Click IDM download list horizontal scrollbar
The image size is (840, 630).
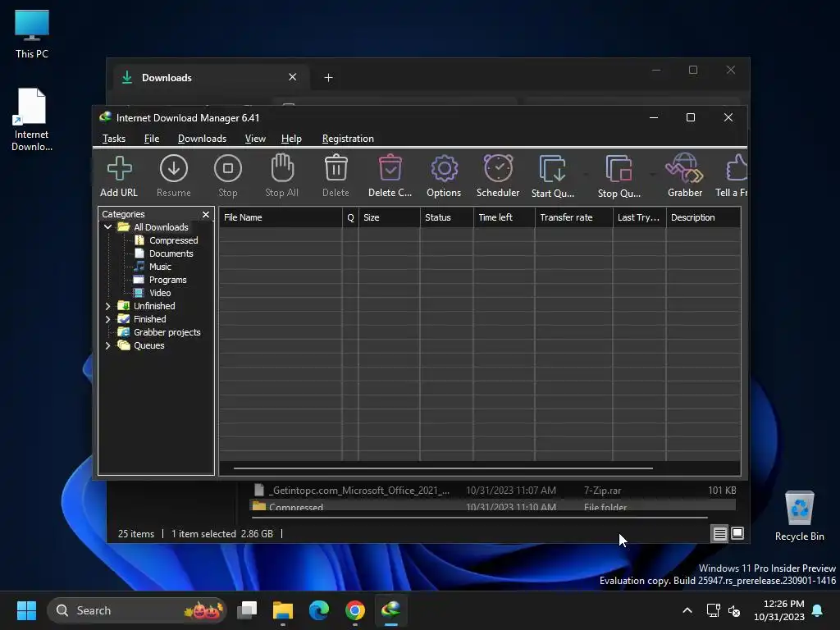(x=443, y=468)
